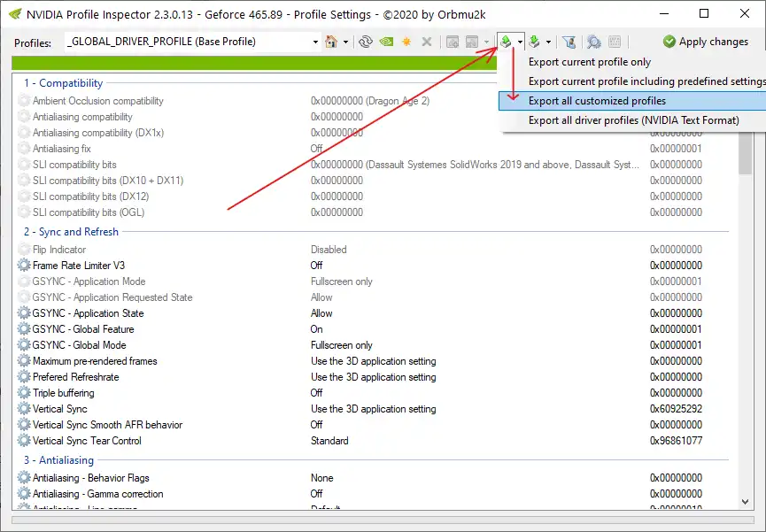
Task: Click the Apply changes button
Action: [x=706, y=41]
